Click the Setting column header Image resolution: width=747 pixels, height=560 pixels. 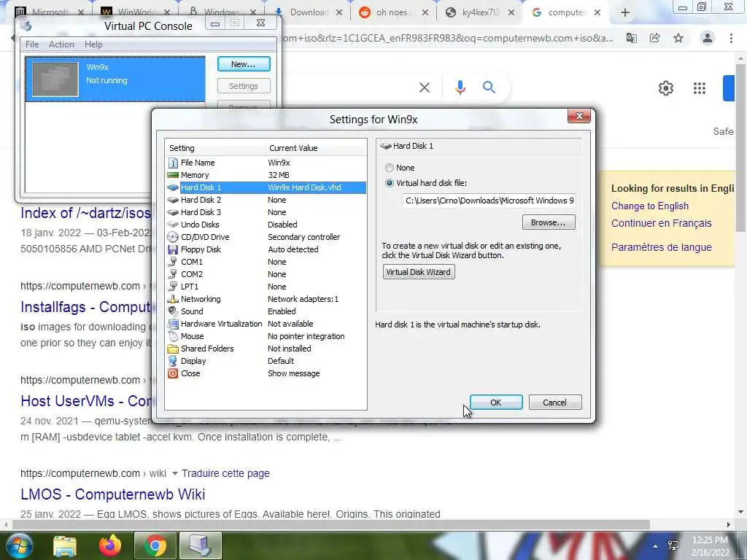click(x=215, y=148)
